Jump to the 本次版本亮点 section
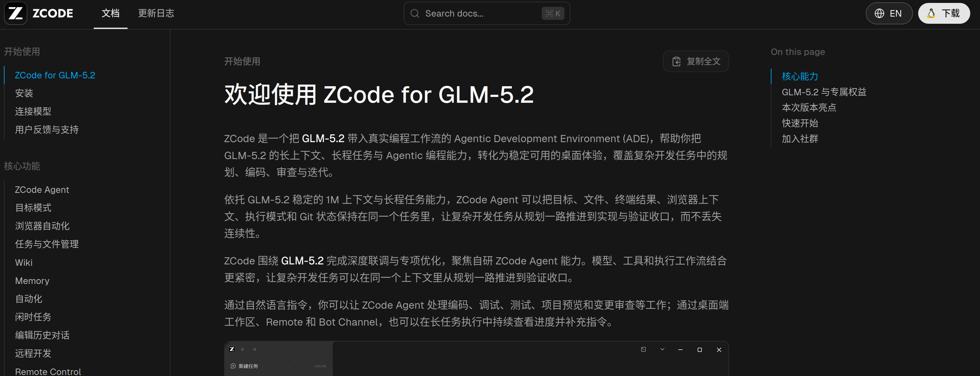 click(x=809, y=108)
